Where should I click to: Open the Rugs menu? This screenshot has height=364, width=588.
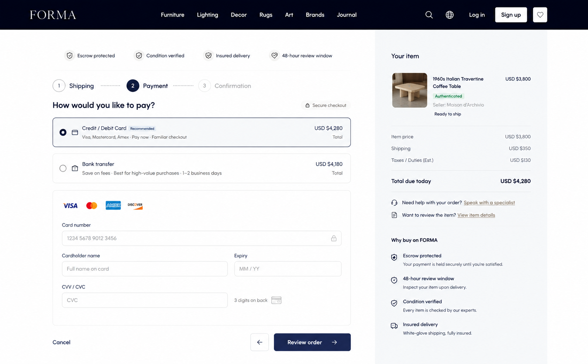pyautogui.click(x=266, y=15)
